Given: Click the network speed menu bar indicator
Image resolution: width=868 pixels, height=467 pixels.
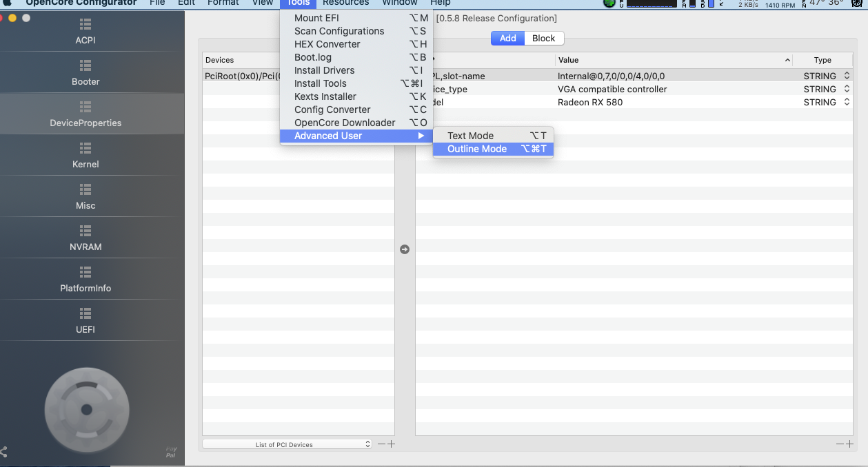Looking at the screenshot, I should click(x=748, y=4).
